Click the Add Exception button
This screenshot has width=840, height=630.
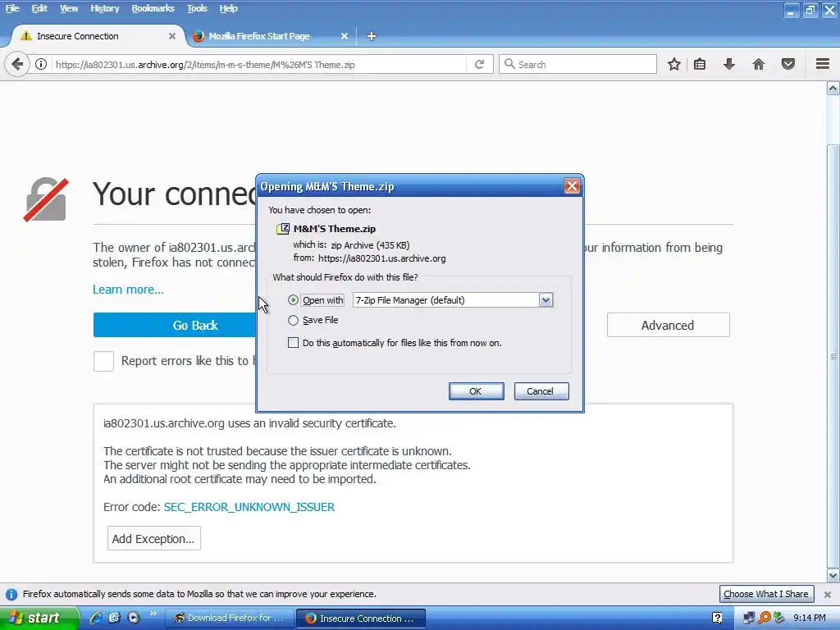(x=153, y=538)
